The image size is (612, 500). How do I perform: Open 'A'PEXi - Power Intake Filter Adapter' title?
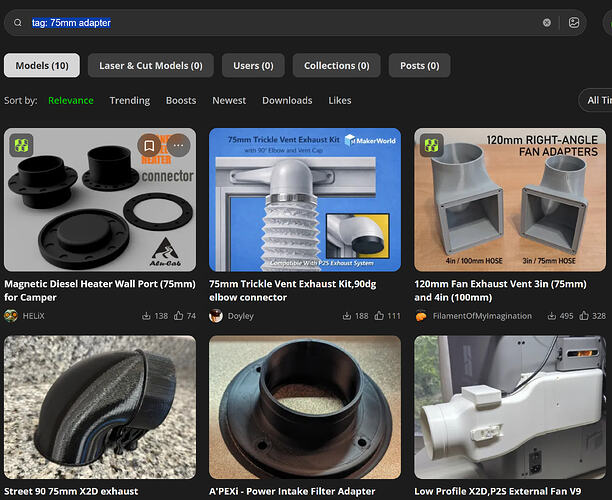292,491
